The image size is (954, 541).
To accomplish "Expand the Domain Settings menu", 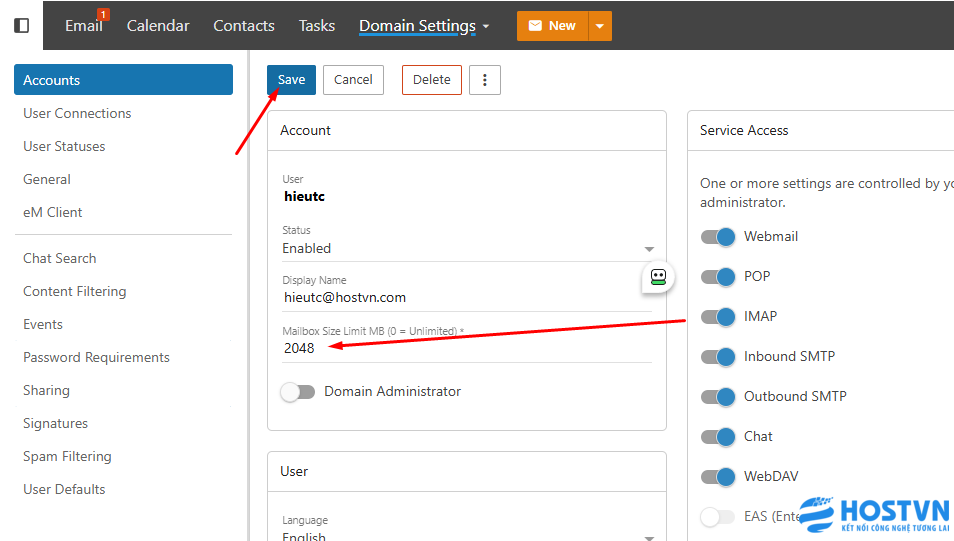I will (x=424, y=26).
